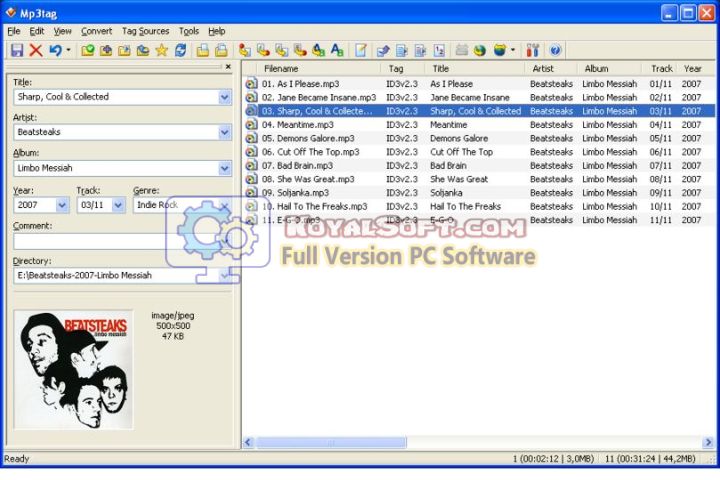The height and width of the screenshot is (480, 720).
Task: Create playlist from all files icon
Action: pyautogui.click(x=202, y=50)
